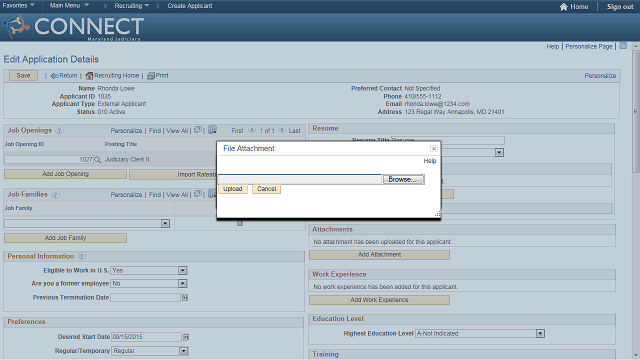Screen dimensions: 640x360
Task: Click the Job Openings help question icon
Action: click(x=59, y=131)
